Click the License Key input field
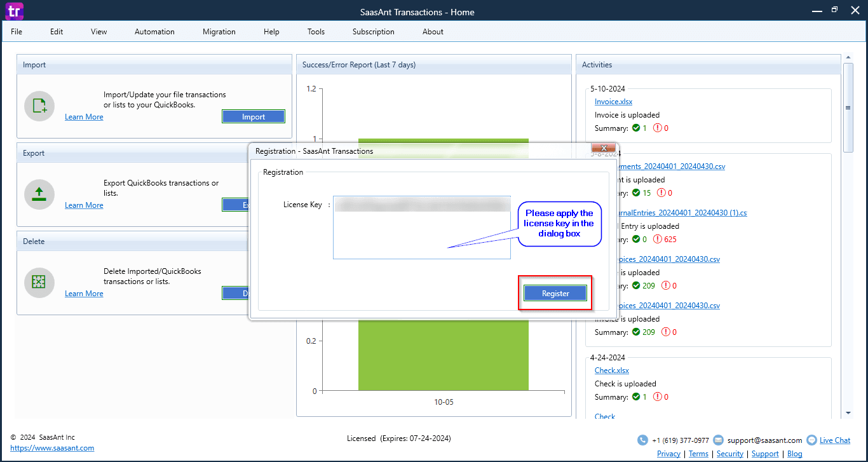Viewport: 868px width, 462px height. pyautogui.click(x=422, y=228)
